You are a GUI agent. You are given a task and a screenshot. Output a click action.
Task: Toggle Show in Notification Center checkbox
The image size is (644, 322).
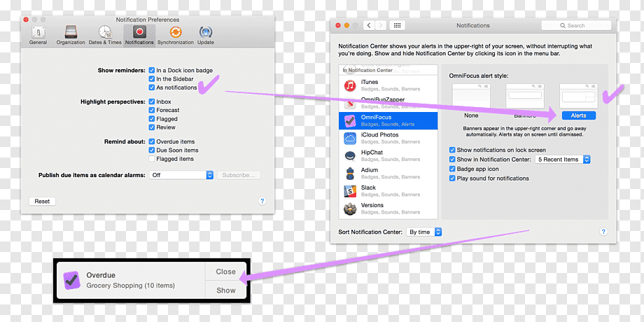(452, 160)
